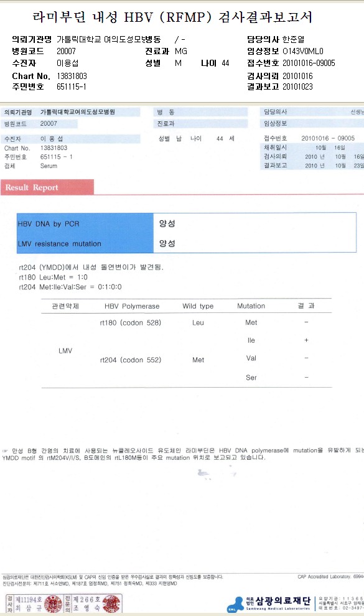The height and width of the screenshot is (616, 364).
Task: Click the plus result for Ile
Action: tap(306, 340)
